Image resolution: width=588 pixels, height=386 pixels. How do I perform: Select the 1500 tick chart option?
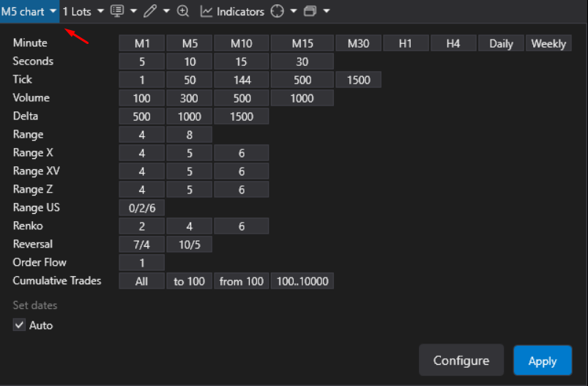tap(358, 80)
